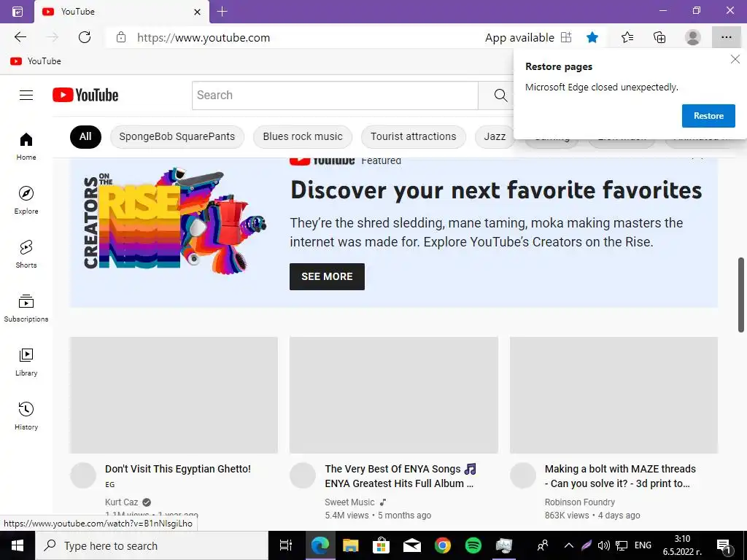Select the Jazz chip
This screenshot has height=560, width=747.
tap(495, 136)
